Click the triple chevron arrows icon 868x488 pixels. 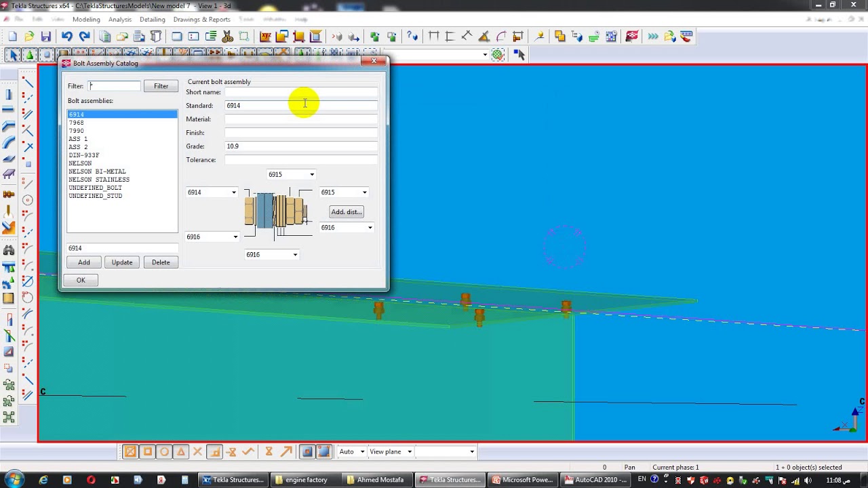tap(652, 37)
